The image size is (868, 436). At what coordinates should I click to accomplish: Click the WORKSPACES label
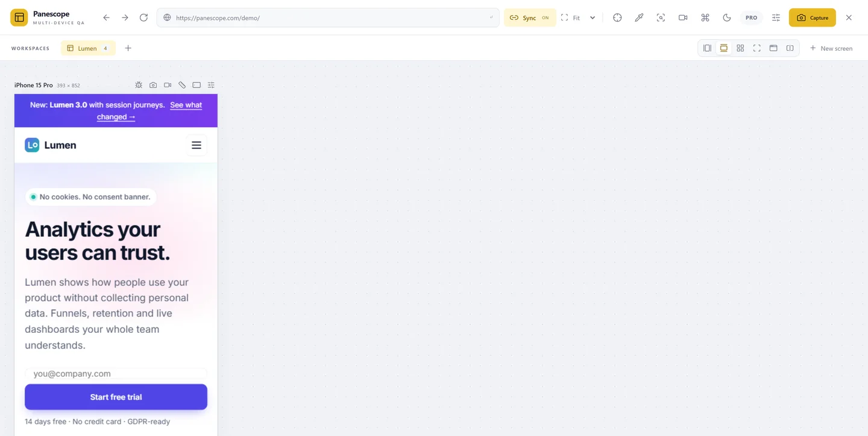[30, 48]
